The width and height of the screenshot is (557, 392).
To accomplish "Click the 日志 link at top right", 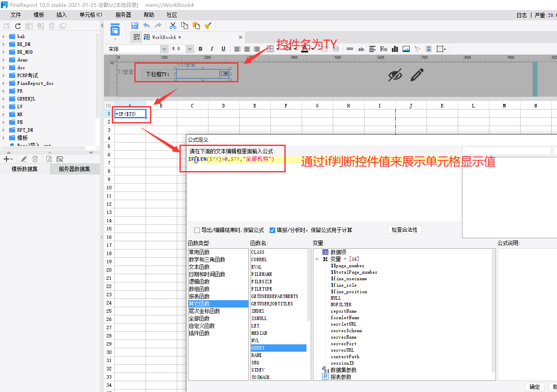I will pos(522,15).
